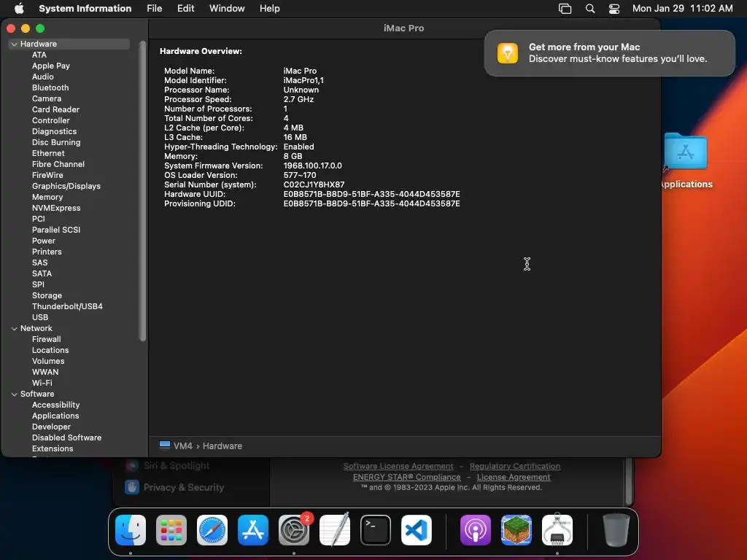The image size is (747, 560).
Task: Click the VM4 computer icon in path bar
Action: tap(165, 446)
